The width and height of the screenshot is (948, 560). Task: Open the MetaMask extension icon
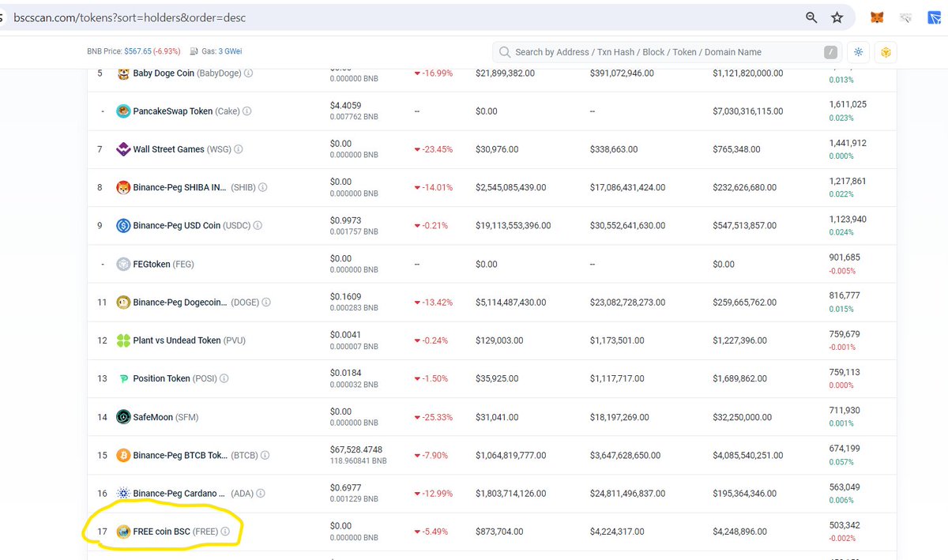tap(876, 17)
